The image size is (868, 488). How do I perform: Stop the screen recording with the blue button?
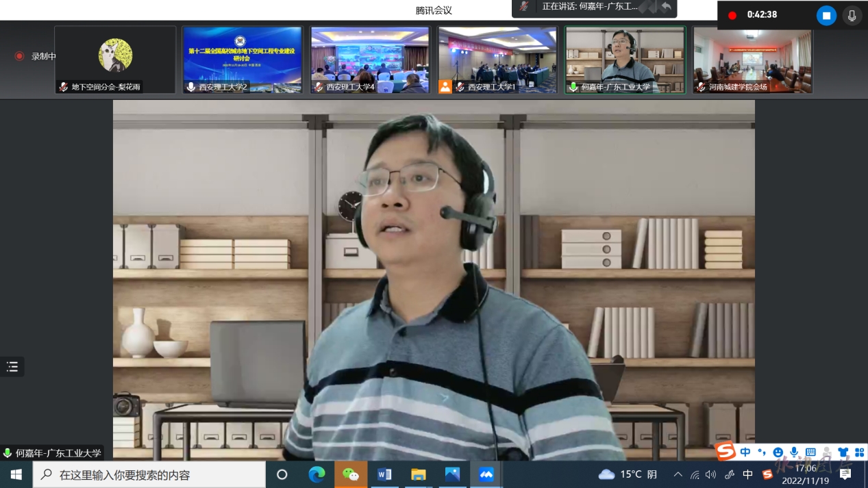(x=826, y=15)
